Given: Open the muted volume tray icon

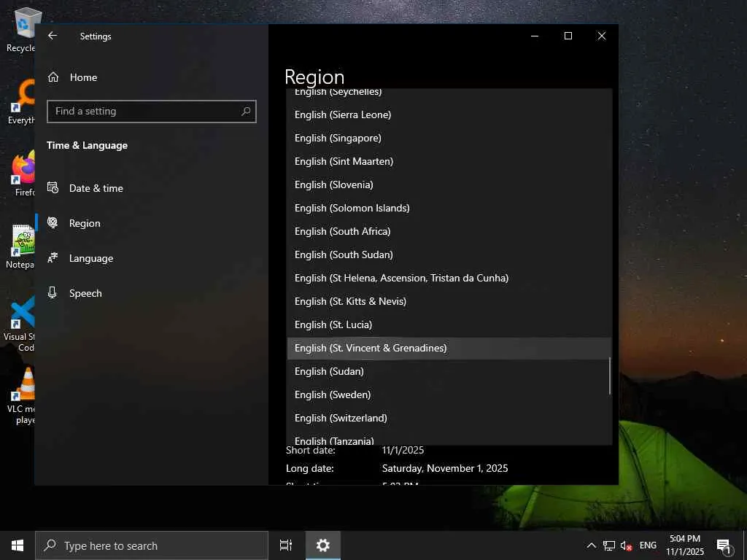Looking at the screenshot, I should tap(626, 545).
